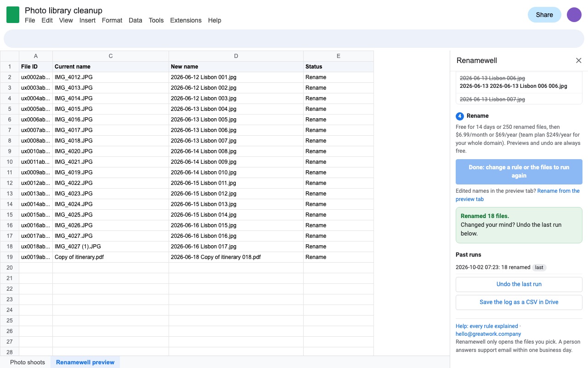Click the hello@greatwork.company email link
Image resolution: width=588 pixels, height=368 pixels.
(x=488, y=334)
